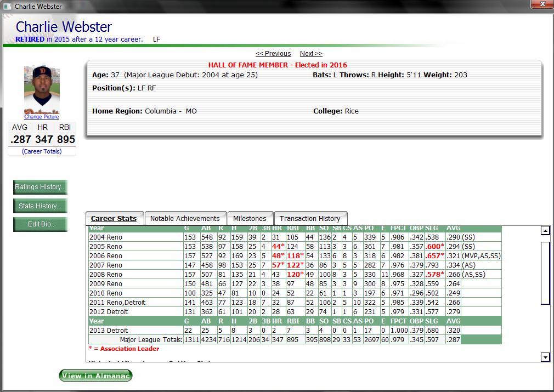The height and width of the screenshot is (392, 554).
Task: Click the Change Picture link
Action: point(41,117)
